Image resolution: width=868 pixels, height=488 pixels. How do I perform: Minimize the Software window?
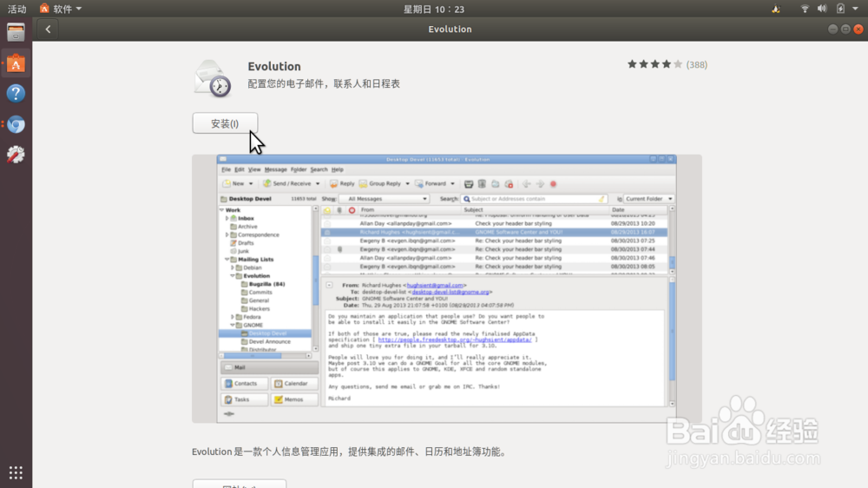832,30
